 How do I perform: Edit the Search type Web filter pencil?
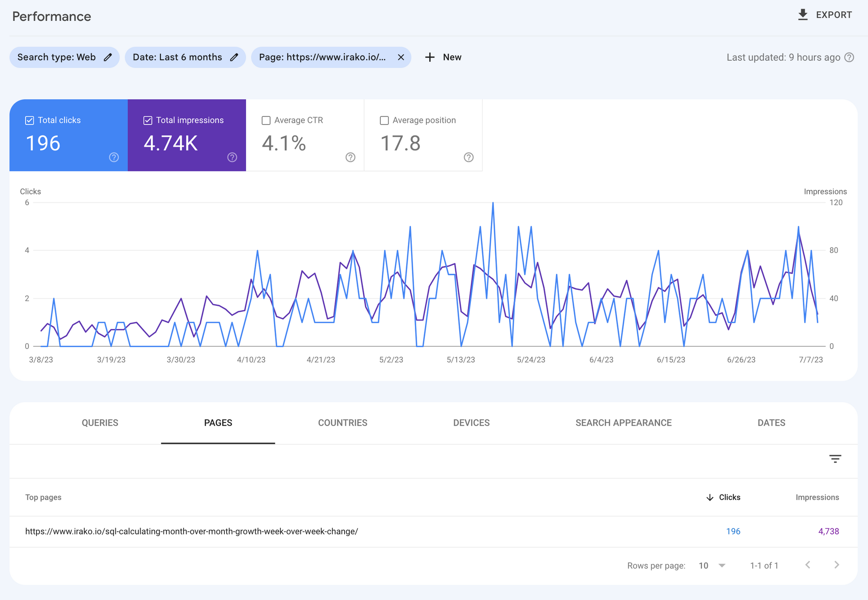[108, 57]
